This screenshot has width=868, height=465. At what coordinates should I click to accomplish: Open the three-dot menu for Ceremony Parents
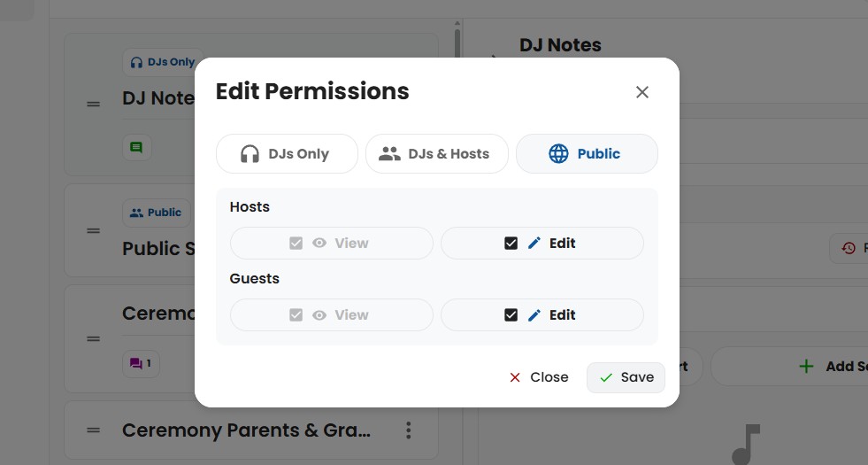[409, 430]
